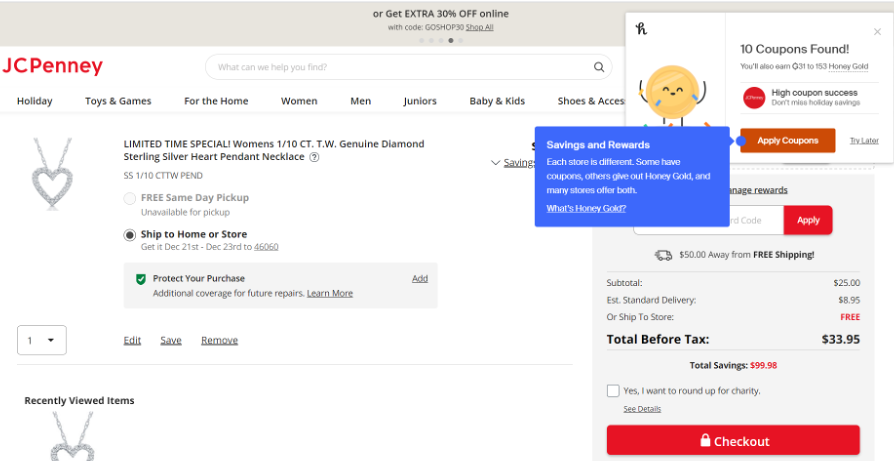Click the heart pendant necklace thumbnail
Viewport: 894px width, 462px height.
pos(52,173)
